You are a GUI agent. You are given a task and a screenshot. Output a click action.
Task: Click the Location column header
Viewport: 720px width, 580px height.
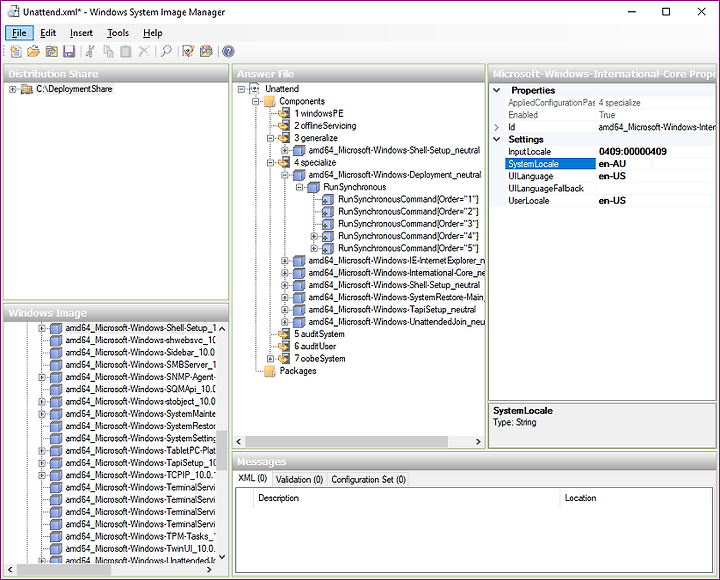[636, 498]
